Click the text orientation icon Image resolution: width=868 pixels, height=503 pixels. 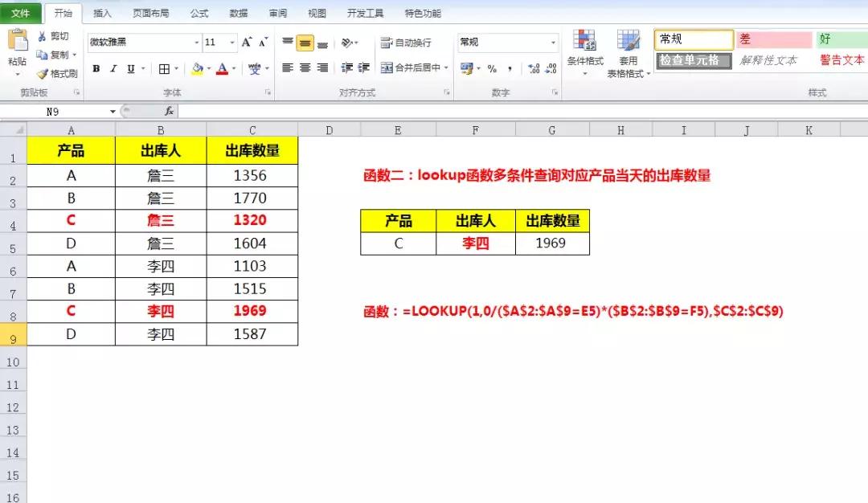[347, 43]
